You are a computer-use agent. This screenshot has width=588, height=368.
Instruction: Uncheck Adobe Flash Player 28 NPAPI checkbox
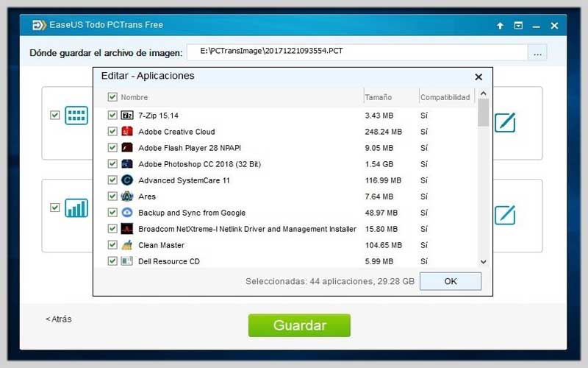click(x=112, y=147)
